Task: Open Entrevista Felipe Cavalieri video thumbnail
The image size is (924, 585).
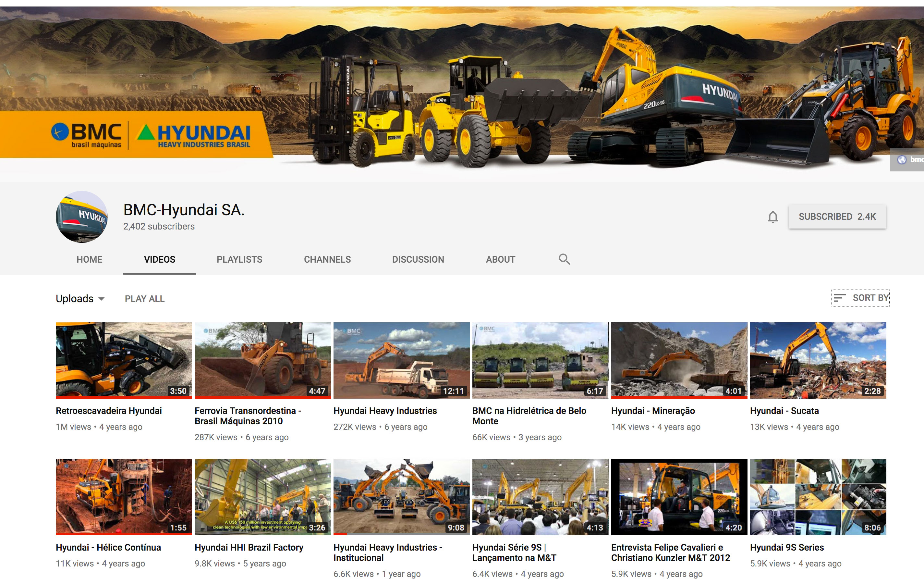Action: pyautogui.click(x=679, y=497)
